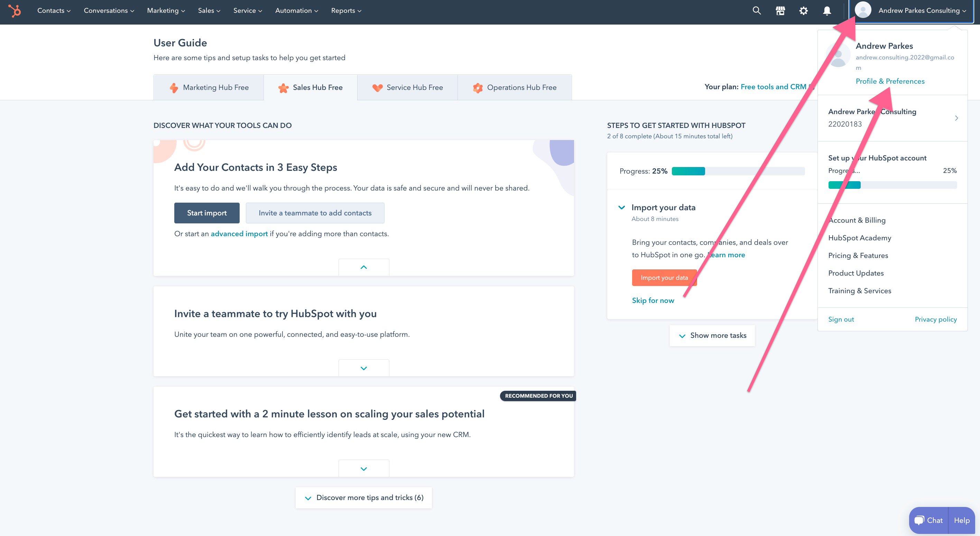Click the Learn more link
This screenshot has width=980, height=536.
727,255
